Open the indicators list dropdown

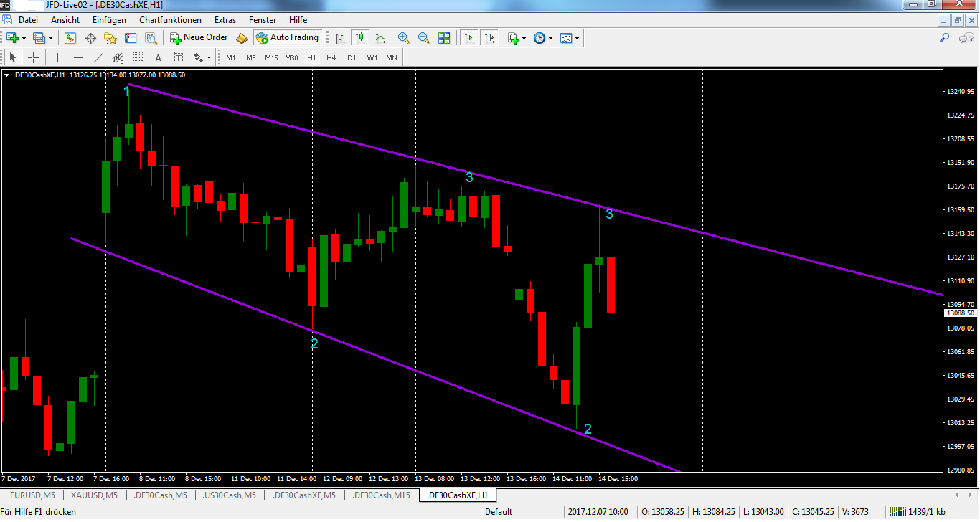[517, 37]
